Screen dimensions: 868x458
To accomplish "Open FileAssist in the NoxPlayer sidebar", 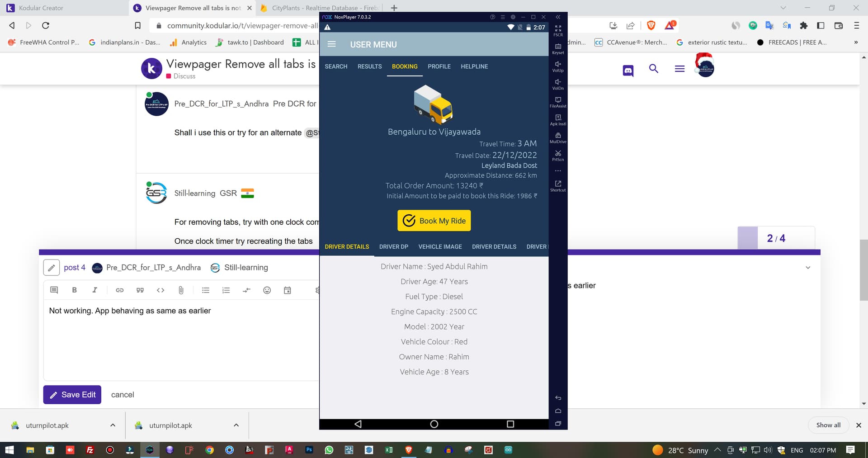I will tap(557, 101).
